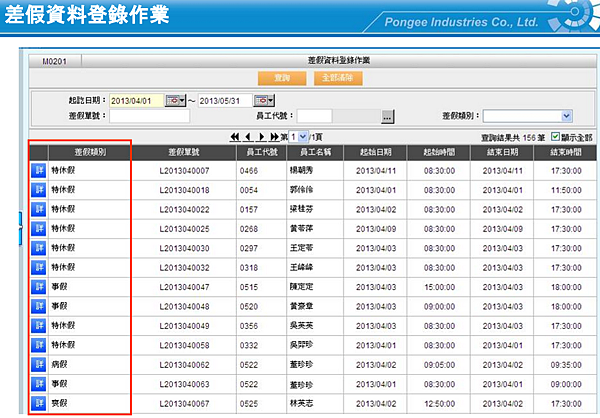Open detail icon for row L2013040047
This screenshot has height=418, width=600.
point(39,287)
